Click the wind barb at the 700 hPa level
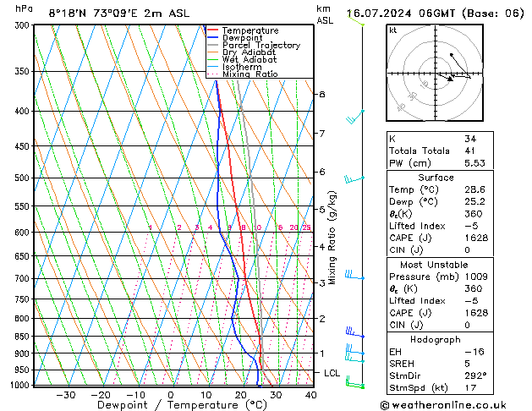 click(354, 275)
